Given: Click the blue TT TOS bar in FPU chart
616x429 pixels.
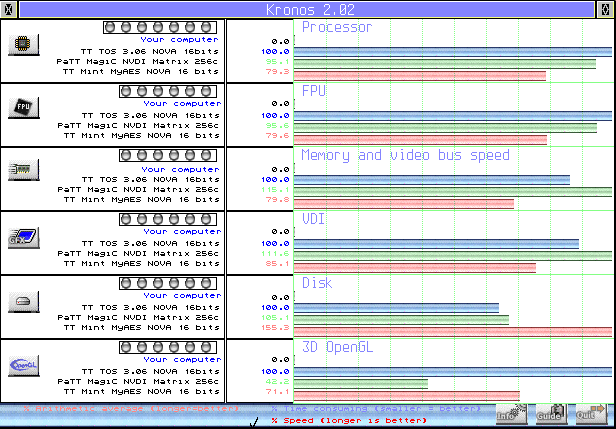Looking at the screenshot, I should (453, 116).
